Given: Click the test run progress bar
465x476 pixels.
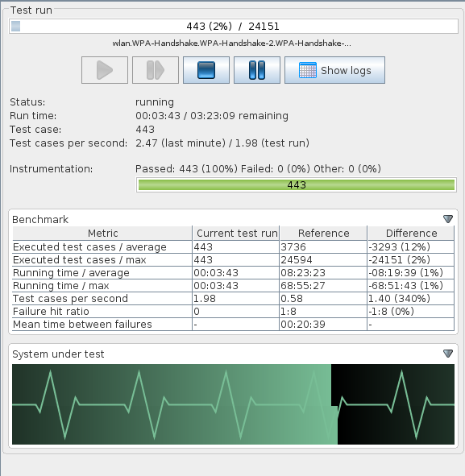Looking at the screenshot, I should [x=234, y=27].
